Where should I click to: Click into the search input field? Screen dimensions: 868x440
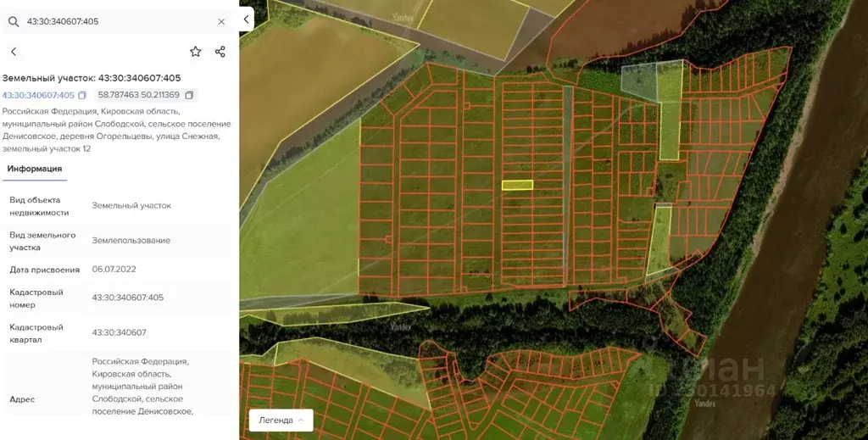(119, 21)
